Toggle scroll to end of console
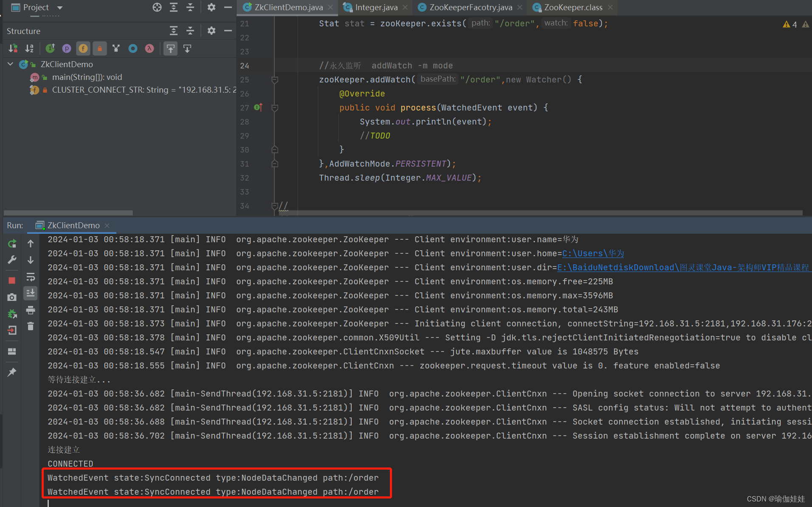Image resolution: width=812 pixels, height=507 pixels. click(x=31, y=293)
